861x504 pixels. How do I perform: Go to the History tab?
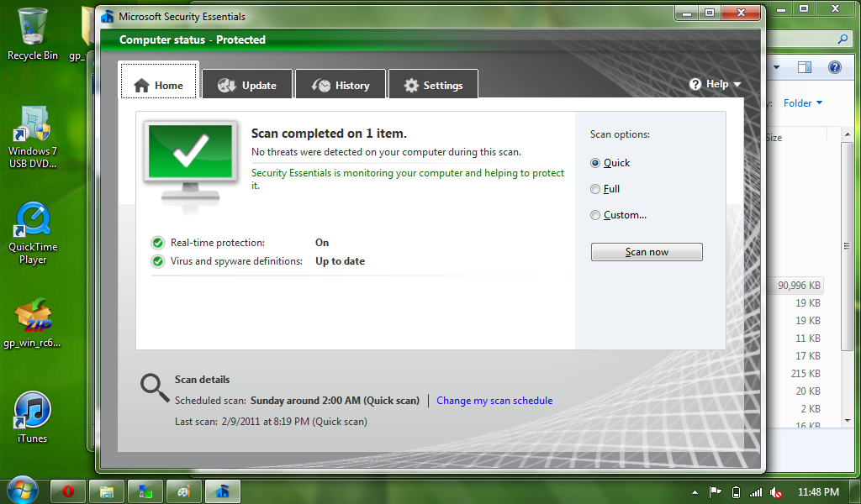341,84
